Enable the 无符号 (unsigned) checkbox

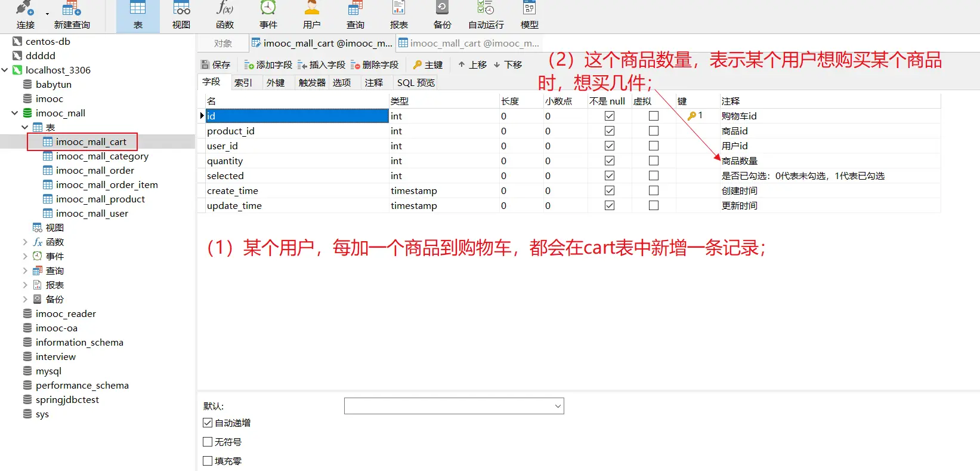click(208, 442)
